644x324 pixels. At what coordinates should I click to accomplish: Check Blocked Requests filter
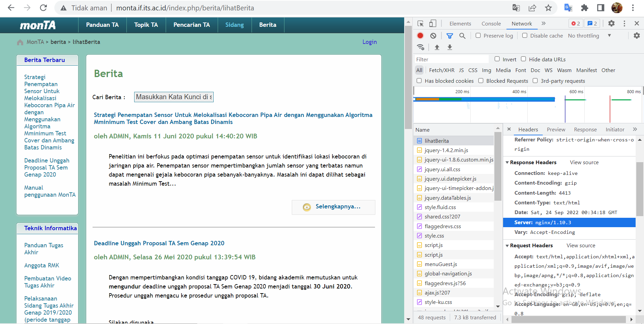point(481,81)
